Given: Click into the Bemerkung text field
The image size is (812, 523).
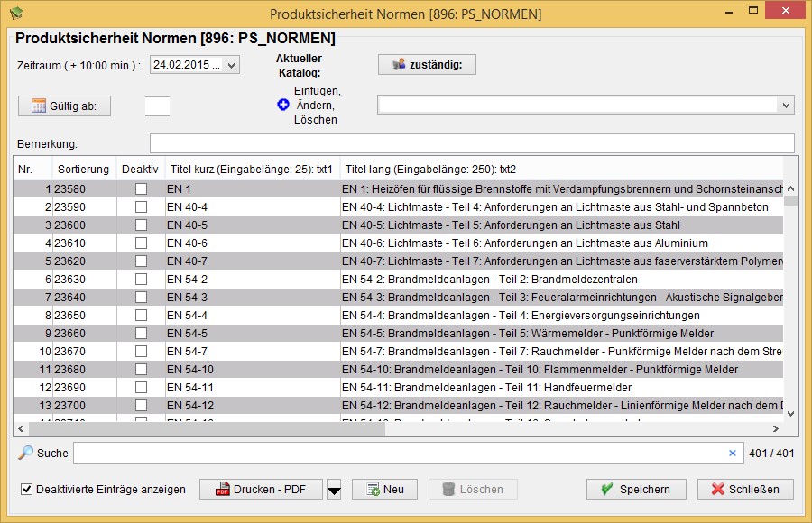Looking at the screenshot, I should pyautogui.click(x=471, y=143).
